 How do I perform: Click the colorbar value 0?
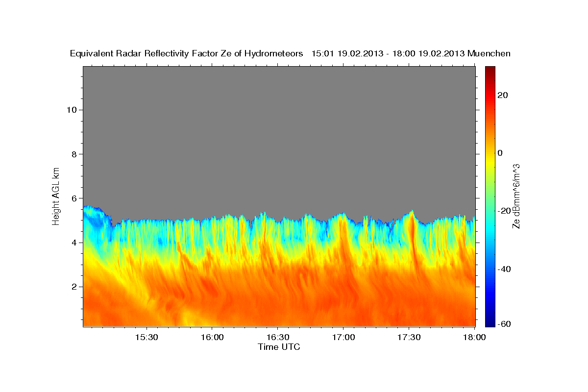(500, 153)
